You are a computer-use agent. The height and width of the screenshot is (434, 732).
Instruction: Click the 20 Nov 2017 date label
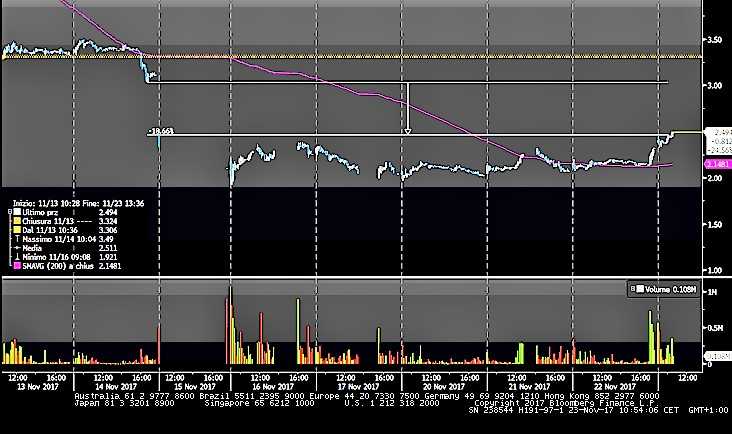tap(443, 387)
